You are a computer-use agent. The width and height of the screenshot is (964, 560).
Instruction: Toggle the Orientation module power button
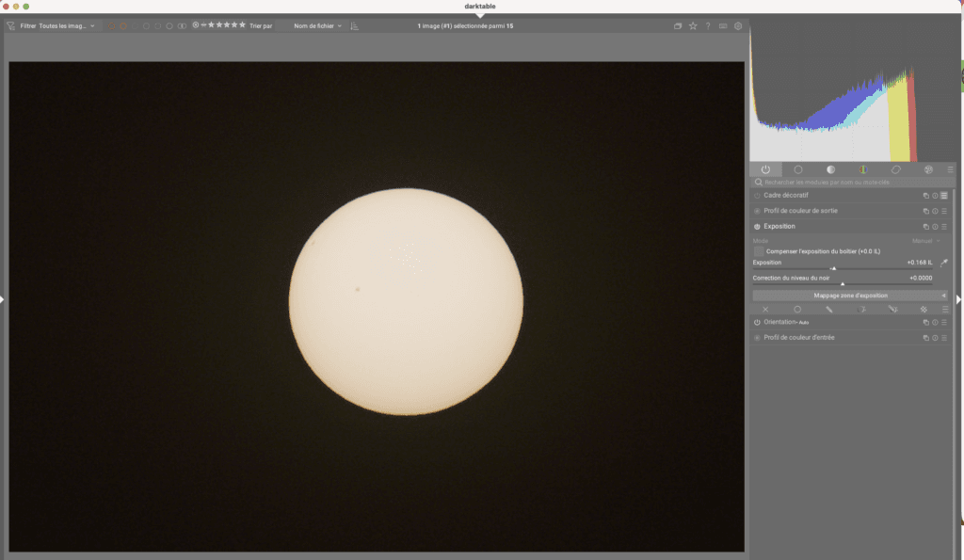[x=757, y=322]
